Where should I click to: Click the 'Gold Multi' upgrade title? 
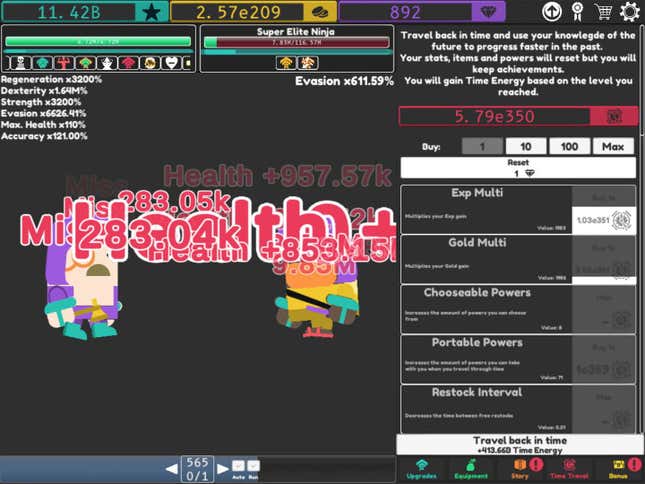pyautogui.click(x=477, y=242)
